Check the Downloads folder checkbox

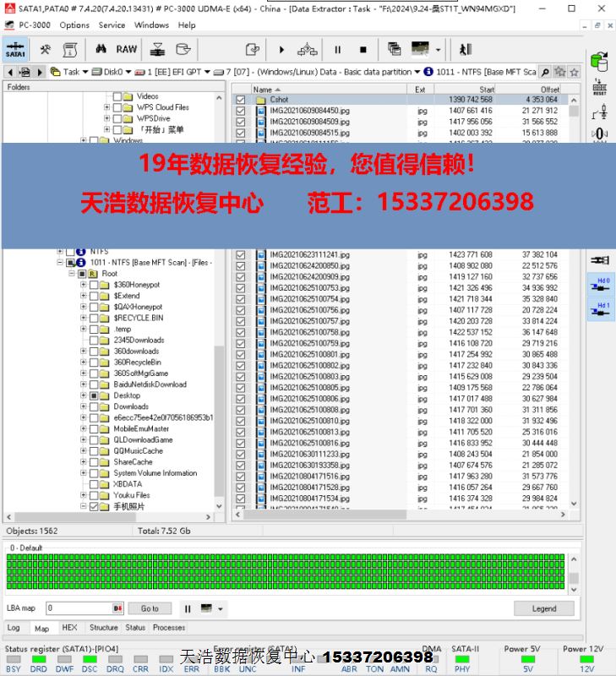(94, 406)
